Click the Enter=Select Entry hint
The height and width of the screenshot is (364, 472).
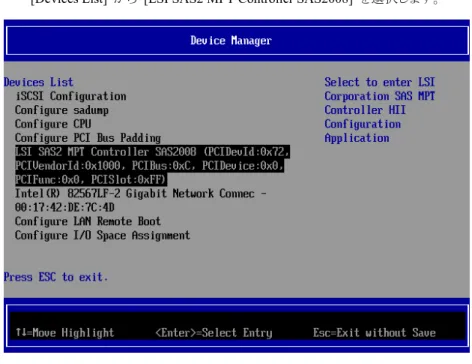(214, 333)
